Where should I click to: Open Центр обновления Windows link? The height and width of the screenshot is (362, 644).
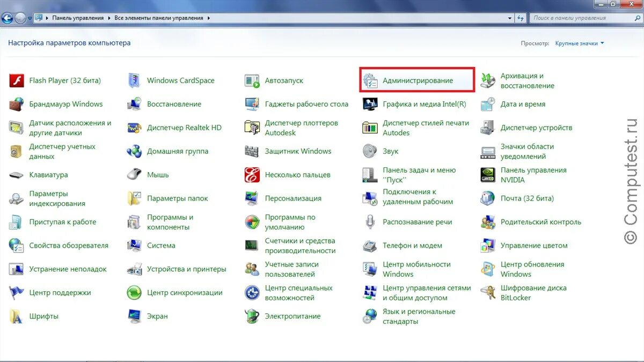pos(532,269)
